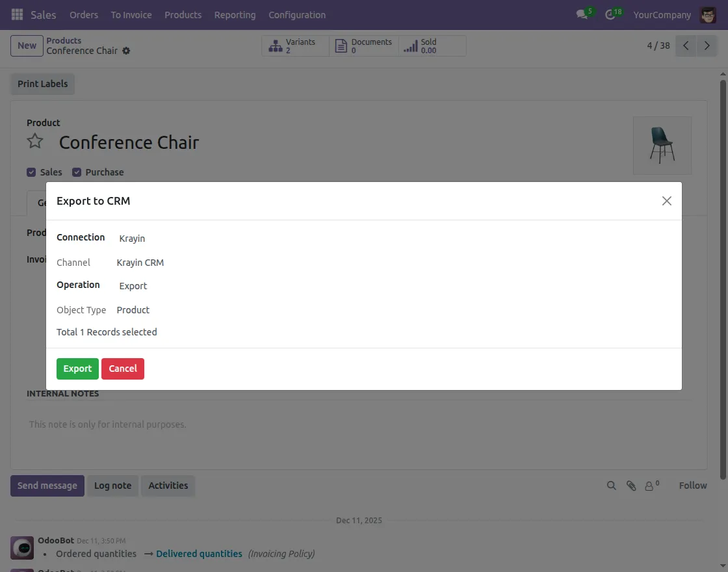Click the OdooBot avatar in the chatter

22,548
